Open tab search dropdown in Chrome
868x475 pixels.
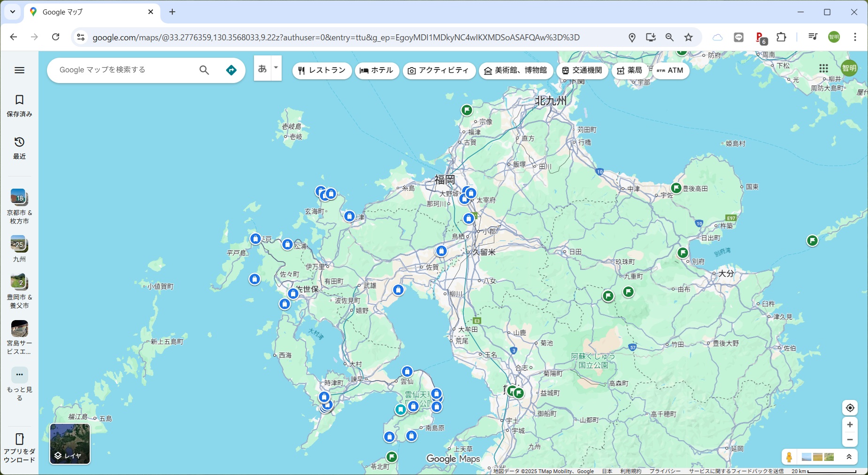(x=13, y=12)
